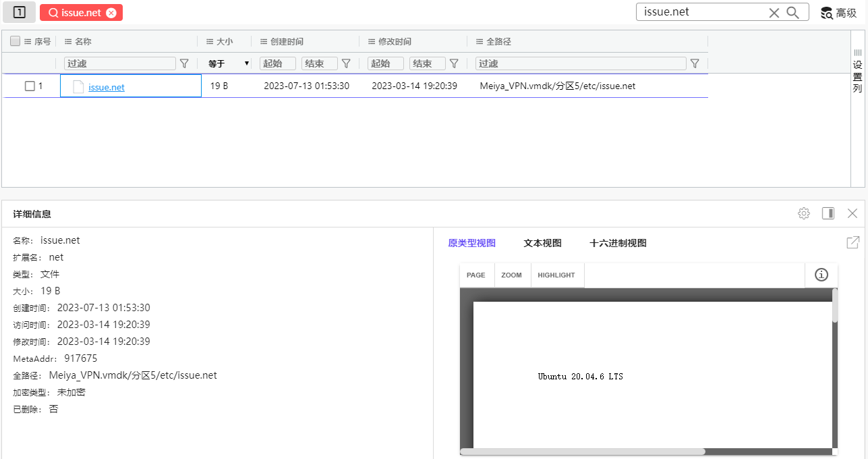Select 类型 value 文件 in details

click(50, 274)
